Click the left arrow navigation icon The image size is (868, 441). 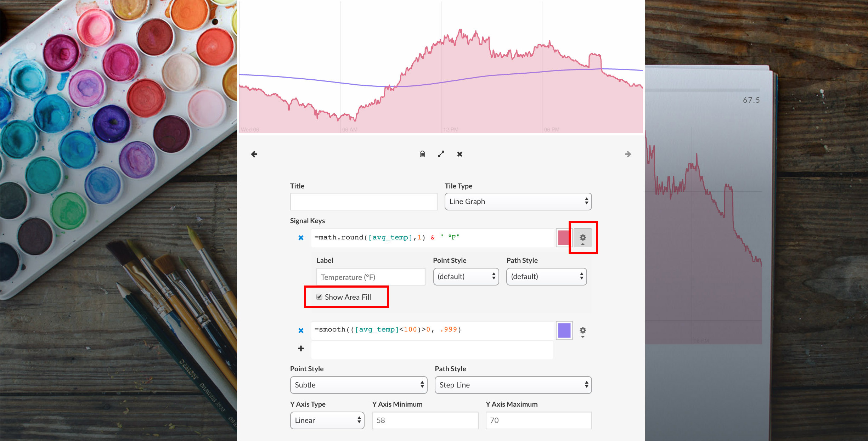(x=254, y=154)
